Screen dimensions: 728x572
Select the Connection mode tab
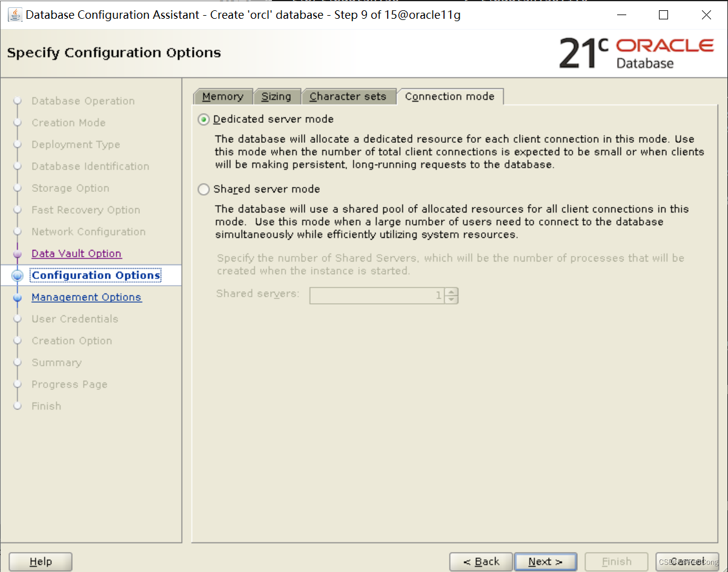tap(450, 96)
